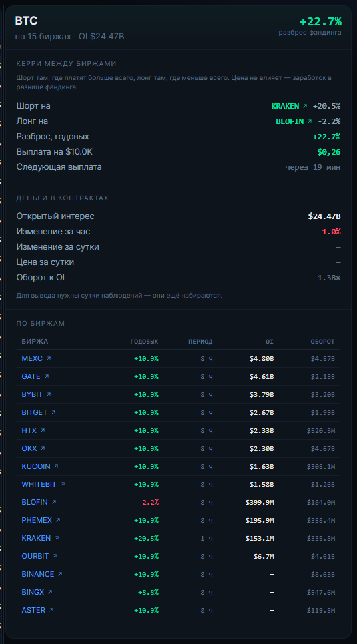Open the OKX exchange link
The image size is (357, 644).
pyautogui.click(x=33, y=448)
